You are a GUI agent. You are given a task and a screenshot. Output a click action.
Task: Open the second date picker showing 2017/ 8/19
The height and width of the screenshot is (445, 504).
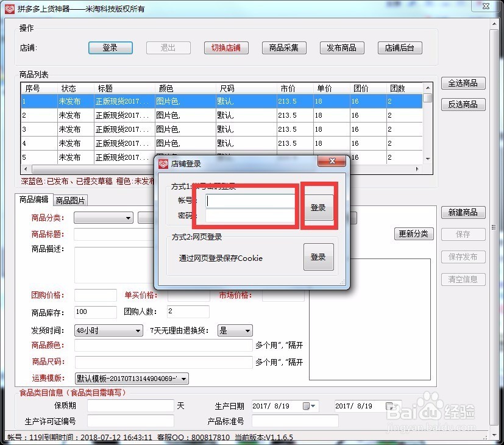click(x=367, y=406)
